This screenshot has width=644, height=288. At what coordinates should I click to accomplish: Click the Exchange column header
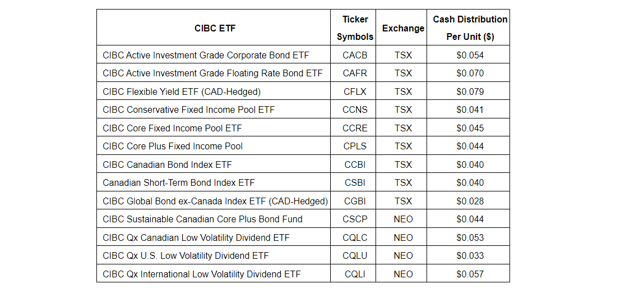tap(403, 28)
